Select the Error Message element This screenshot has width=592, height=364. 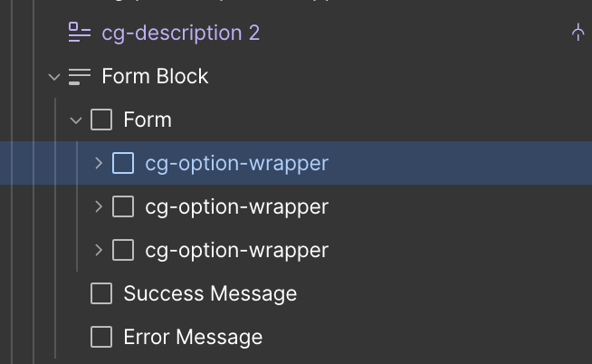(x=193, y=338)
